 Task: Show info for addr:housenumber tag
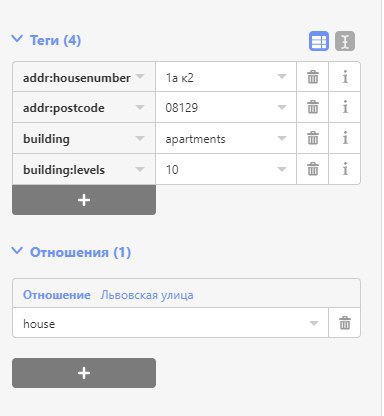[345, 77]
